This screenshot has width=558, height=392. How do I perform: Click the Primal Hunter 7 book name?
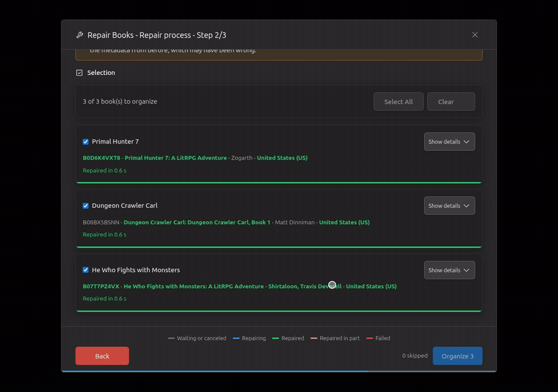pyautogui.click(x=115, y=142)
